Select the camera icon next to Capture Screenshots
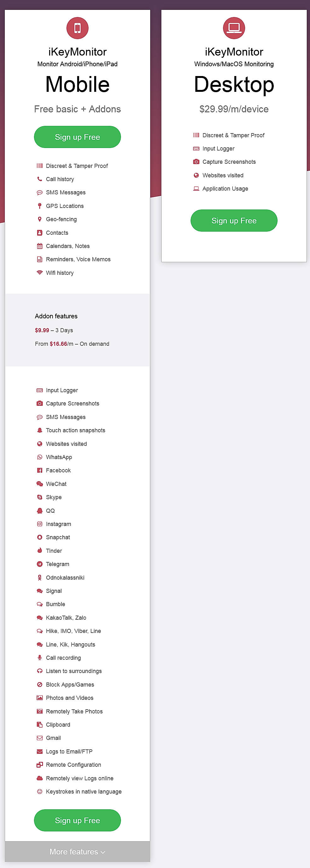The height and width of the screenshot is (868, 310). tap(39, 403)
